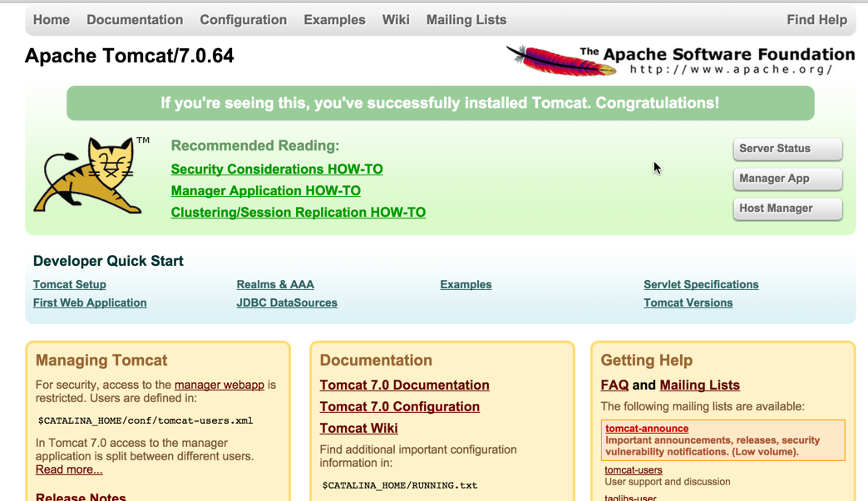
Task: Click the Read more... link
Action: click(x=69, y=469)
